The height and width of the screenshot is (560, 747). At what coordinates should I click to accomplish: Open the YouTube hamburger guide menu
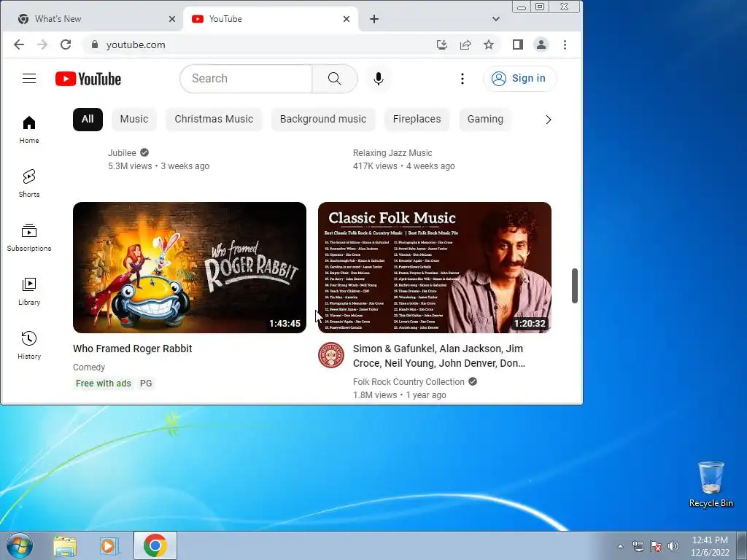tap(29, 79)
